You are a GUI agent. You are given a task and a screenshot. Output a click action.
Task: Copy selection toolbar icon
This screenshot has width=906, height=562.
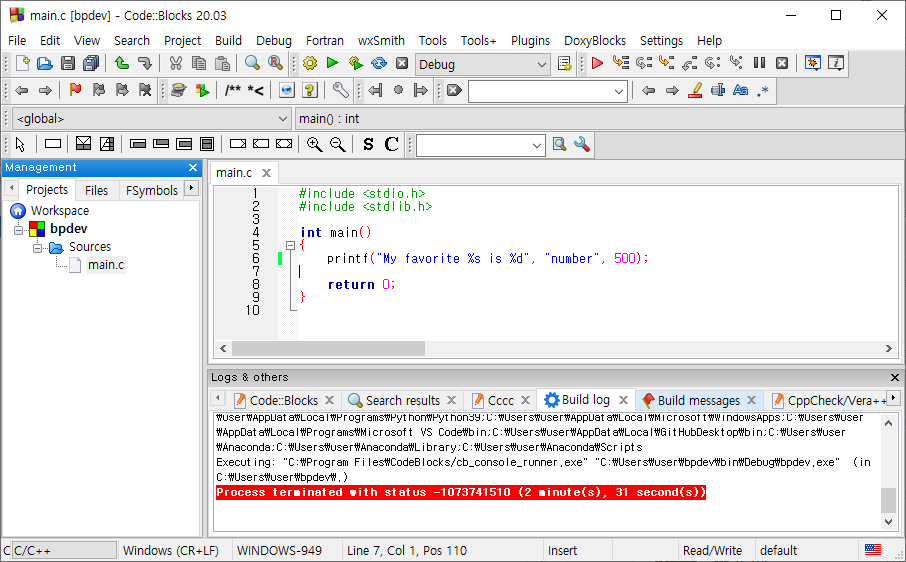[199, 64]
